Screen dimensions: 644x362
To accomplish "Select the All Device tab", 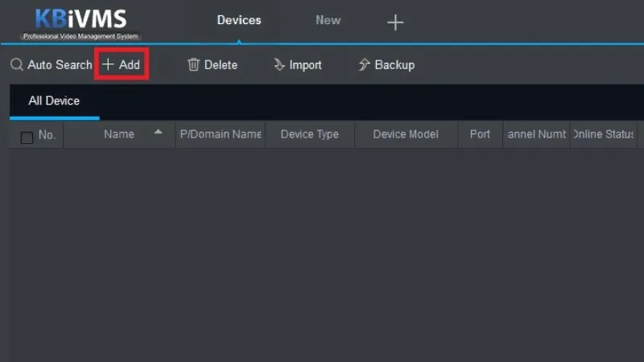I will (54, 101).
